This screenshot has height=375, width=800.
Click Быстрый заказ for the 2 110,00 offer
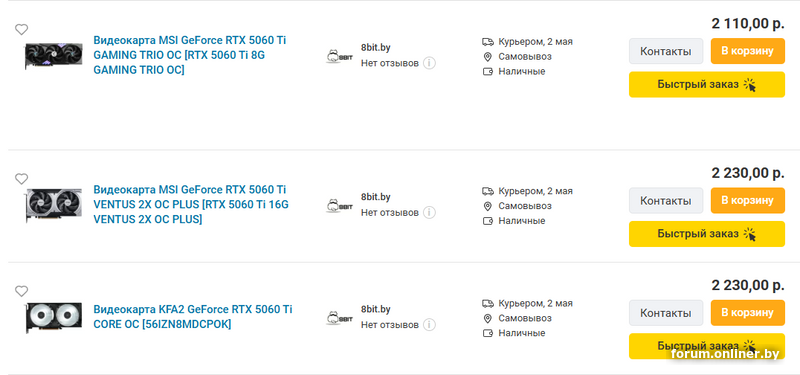pos(707,85)
